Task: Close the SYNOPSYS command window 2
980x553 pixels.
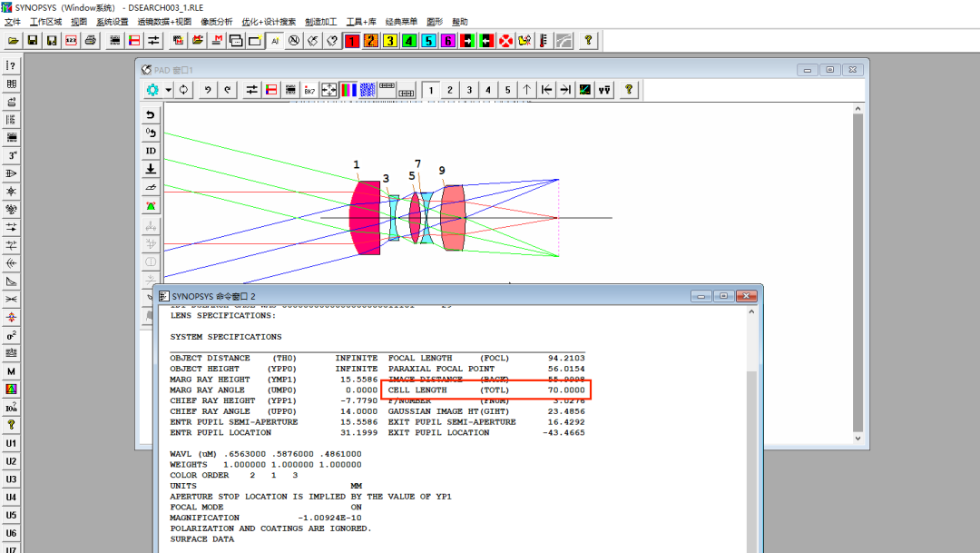Action: coord(746,296)
